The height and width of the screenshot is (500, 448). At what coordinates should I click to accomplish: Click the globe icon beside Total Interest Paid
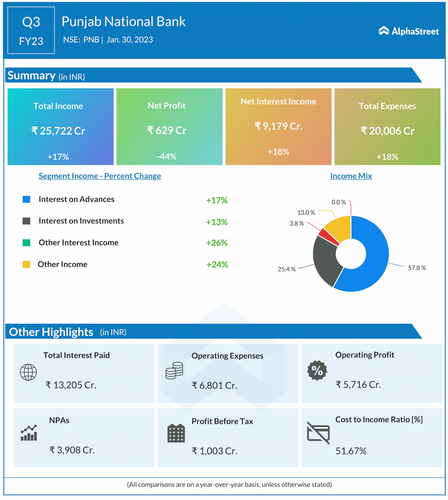28,372
